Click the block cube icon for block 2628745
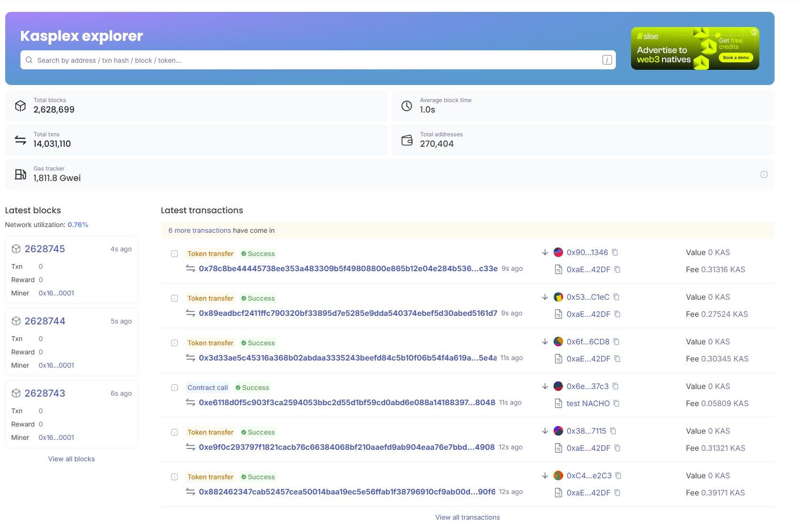Image resolution: width=804 pixels, height=532 pixels. [x=16, y=248]
